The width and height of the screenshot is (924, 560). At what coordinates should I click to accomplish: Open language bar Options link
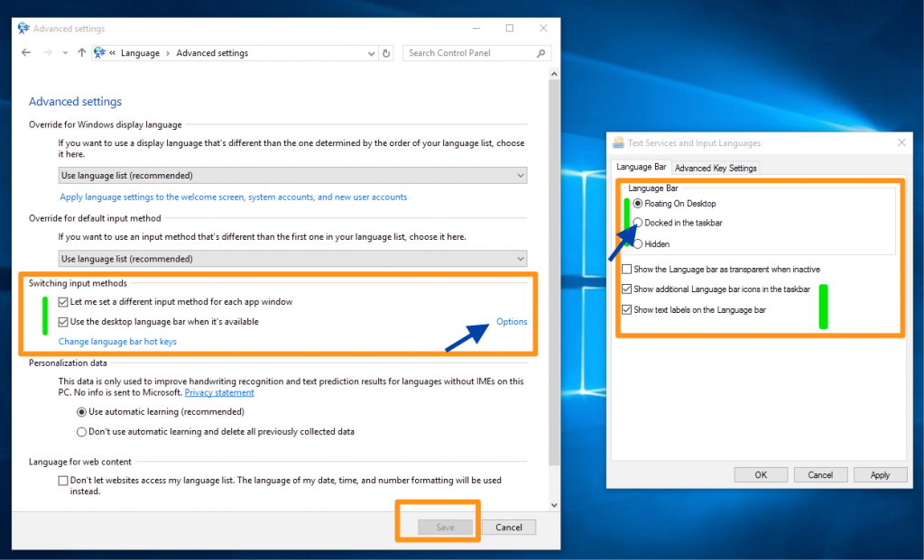(x=512, y=322)
